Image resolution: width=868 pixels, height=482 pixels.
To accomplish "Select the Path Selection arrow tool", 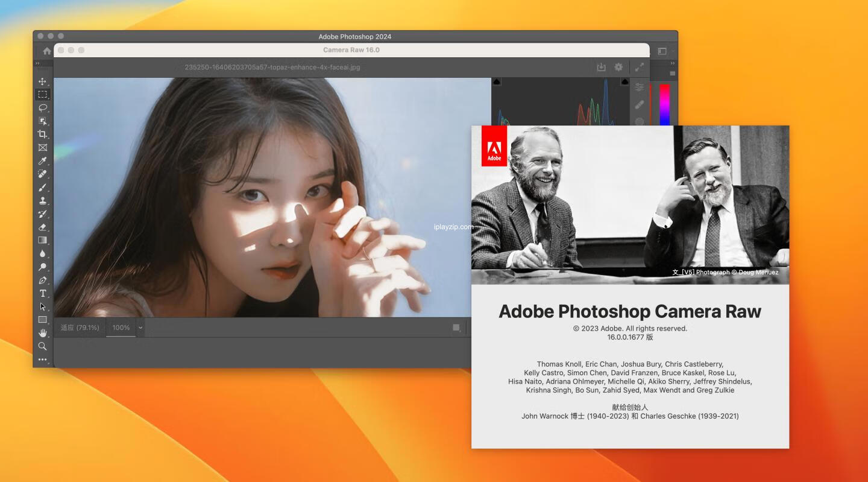I will click(x=42, y=306).
